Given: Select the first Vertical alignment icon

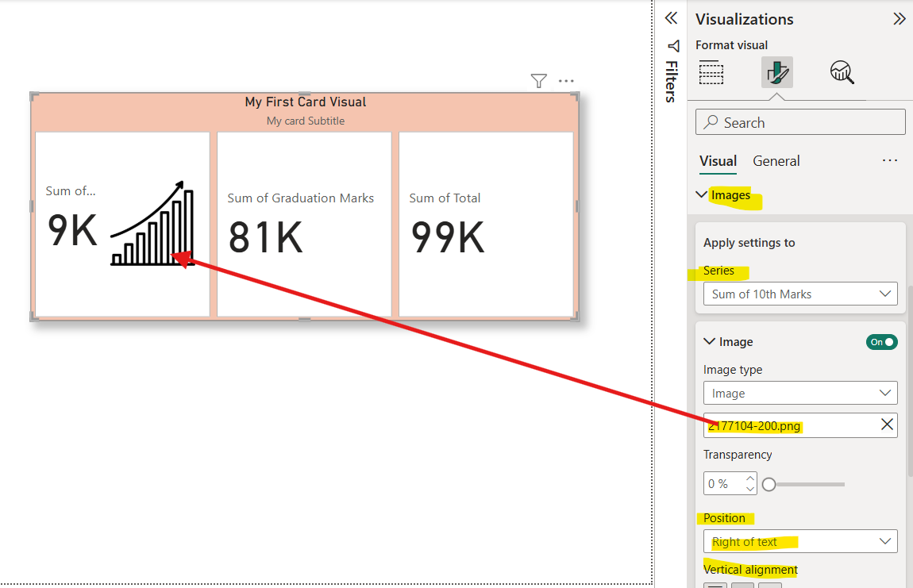Looking at the screenshot, I should [715, 586].
